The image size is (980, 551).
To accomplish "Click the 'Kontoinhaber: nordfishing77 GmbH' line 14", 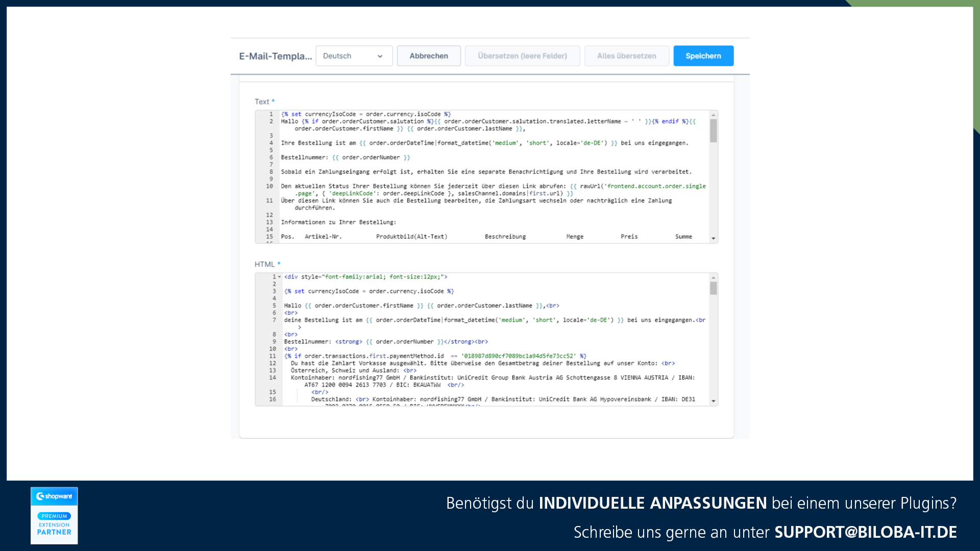I will click(493, 382).
